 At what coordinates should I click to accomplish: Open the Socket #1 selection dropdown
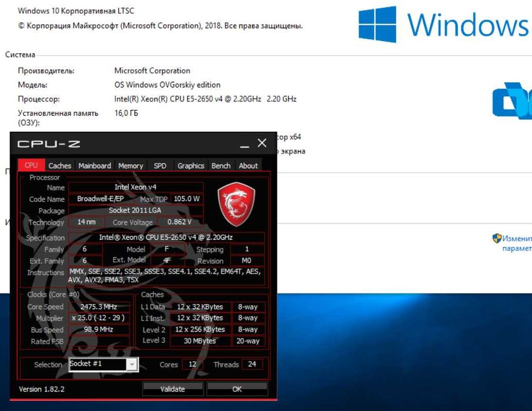point(103,365)
